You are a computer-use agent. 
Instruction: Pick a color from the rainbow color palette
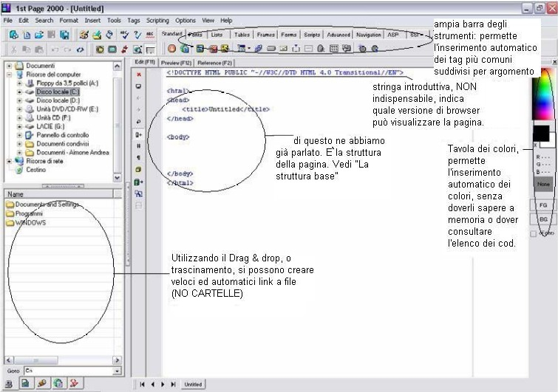(543, 94)
